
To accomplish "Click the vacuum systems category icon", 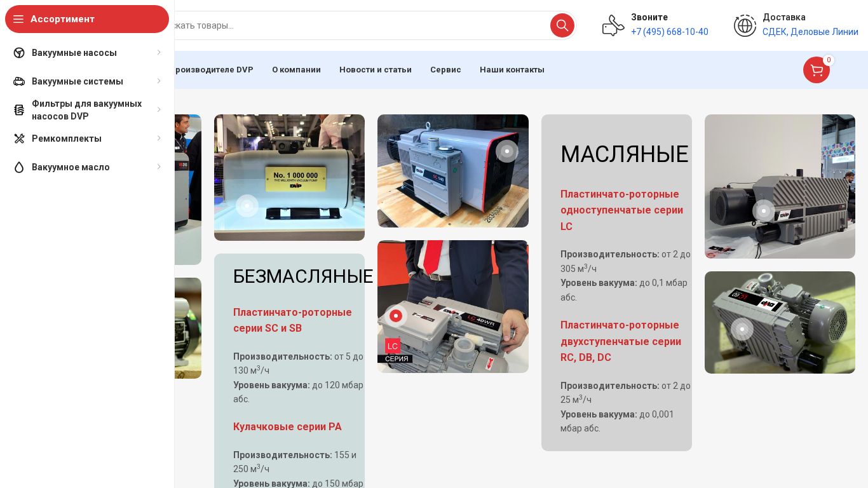I will [x=19, y=81].
